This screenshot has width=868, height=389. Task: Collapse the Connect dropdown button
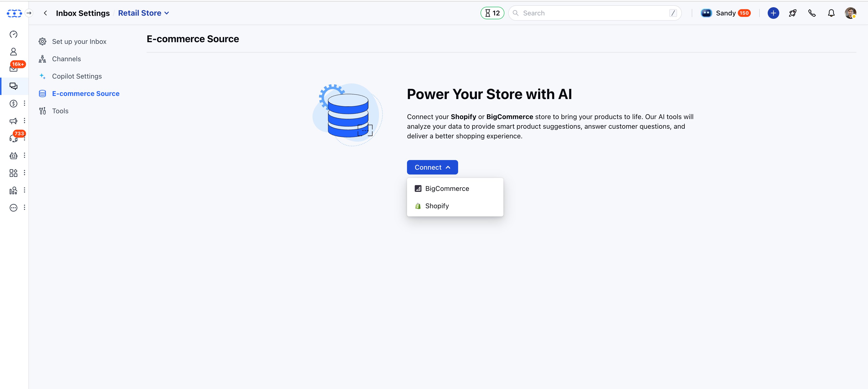432,168
